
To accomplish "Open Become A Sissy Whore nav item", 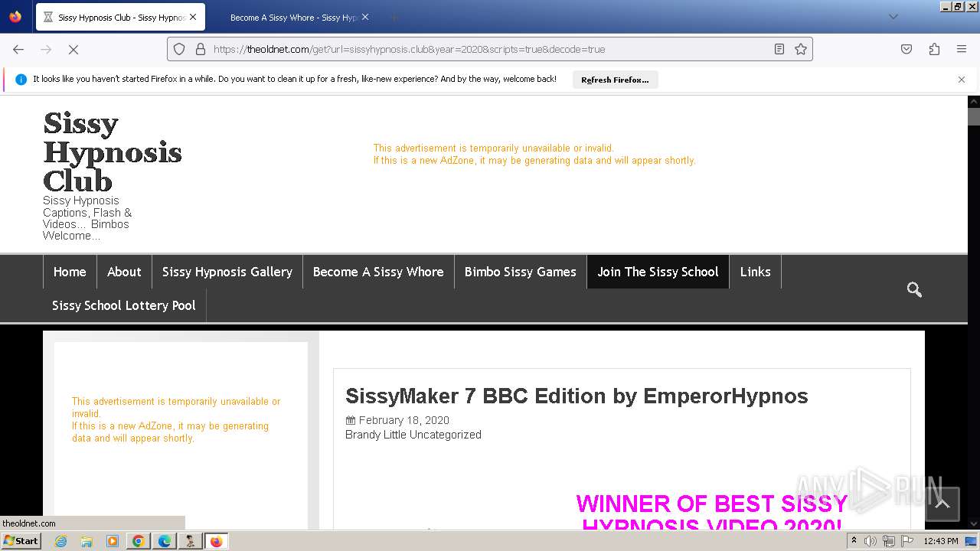I will click(x=378, y=272).
